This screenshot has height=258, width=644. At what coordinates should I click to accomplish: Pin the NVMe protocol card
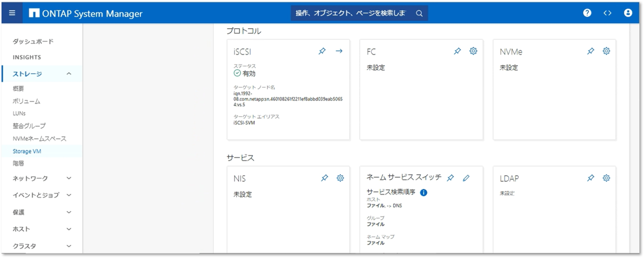[590, 51]
